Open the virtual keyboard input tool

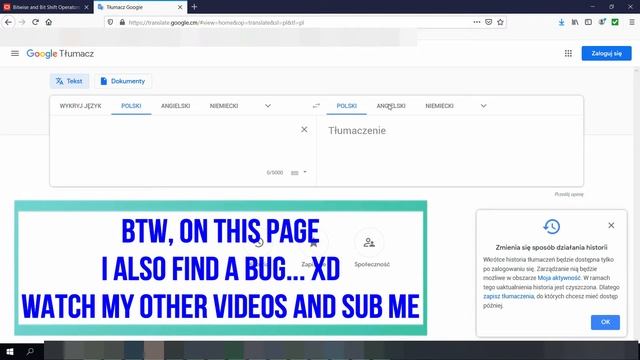coord(295,173)
